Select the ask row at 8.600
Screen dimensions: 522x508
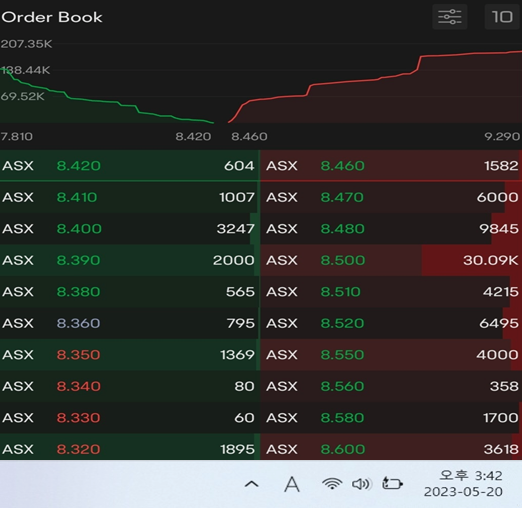pyautogui.click(x=391, y=449)
